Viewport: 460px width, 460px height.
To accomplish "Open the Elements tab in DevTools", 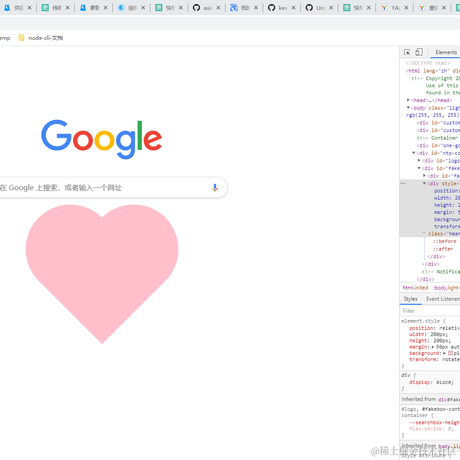I will point(446,52).
